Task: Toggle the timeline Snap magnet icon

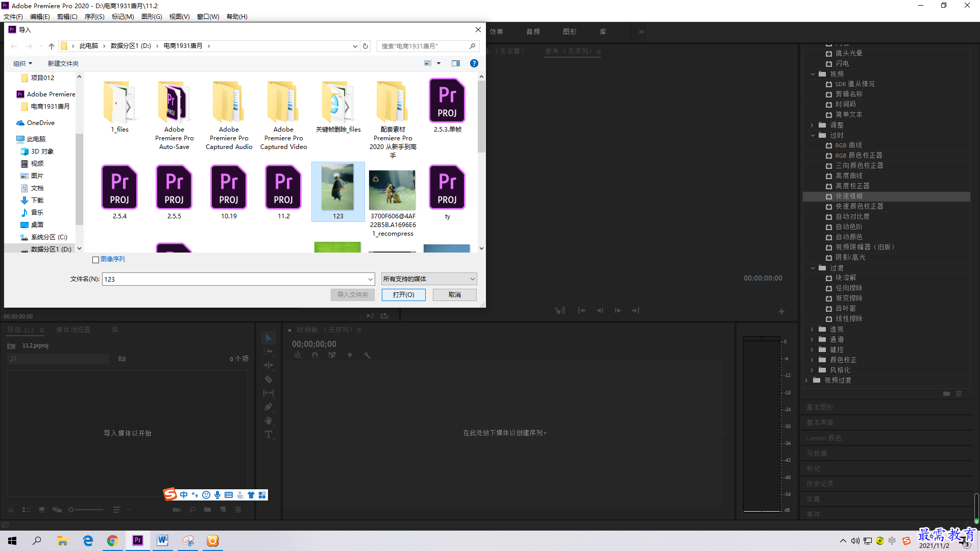Action: pyautogui.click(x=315, y=355)
